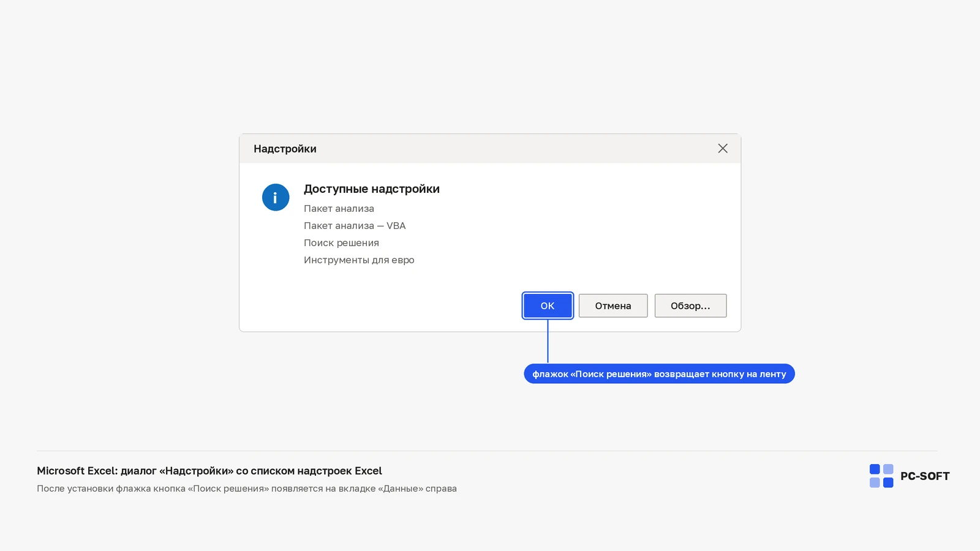Select the 'Пакет анализа' add-in entry
This screenshot has height=551, width=980.
[x=339, y=209]
